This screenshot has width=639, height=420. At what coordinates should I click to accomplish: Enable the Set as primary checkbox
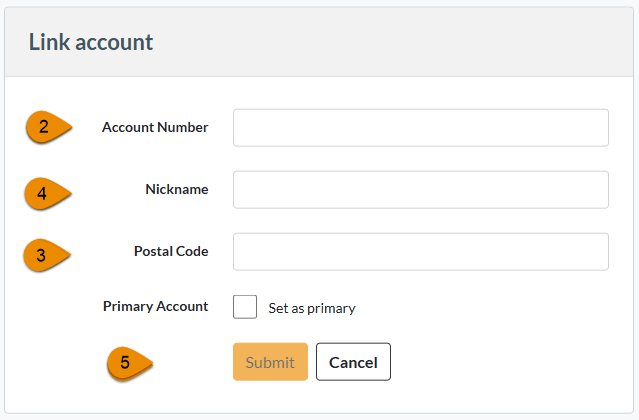pos(245,307)
